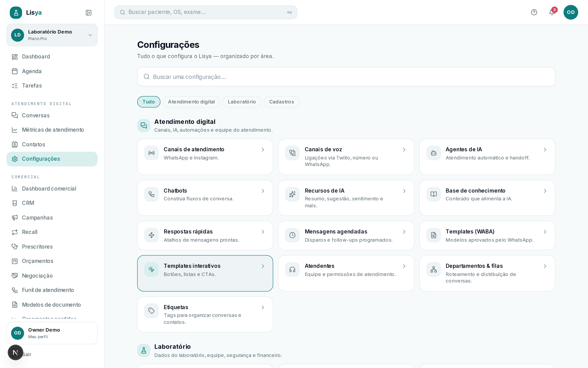
Task: Click the Prescritores stethoscope icon
Action: (15, 247)
